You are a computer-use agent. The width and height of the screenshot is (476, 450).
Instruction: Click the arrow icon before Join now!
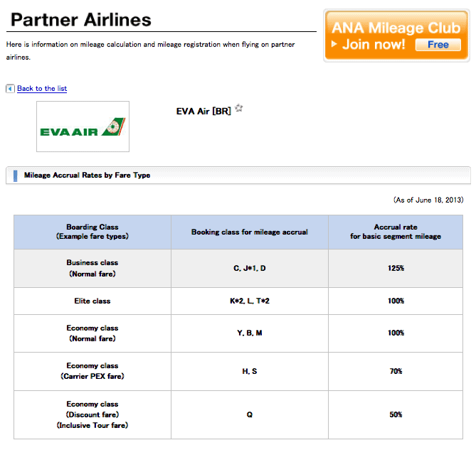[x=334, y=44]
